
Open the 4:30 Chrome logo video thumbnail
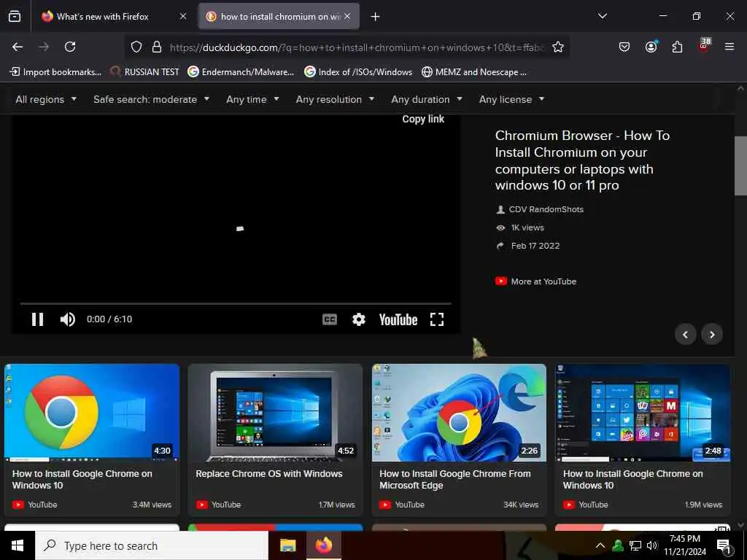click(x=92, y=413)
